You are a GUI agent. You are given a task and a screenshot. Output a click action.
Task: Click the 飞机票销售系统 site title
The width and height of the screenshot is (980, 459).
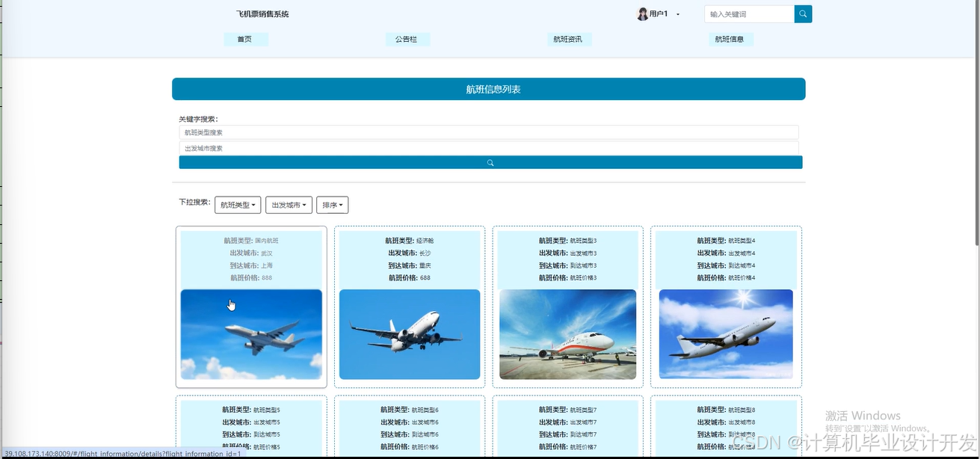click(x=262, y=14)
